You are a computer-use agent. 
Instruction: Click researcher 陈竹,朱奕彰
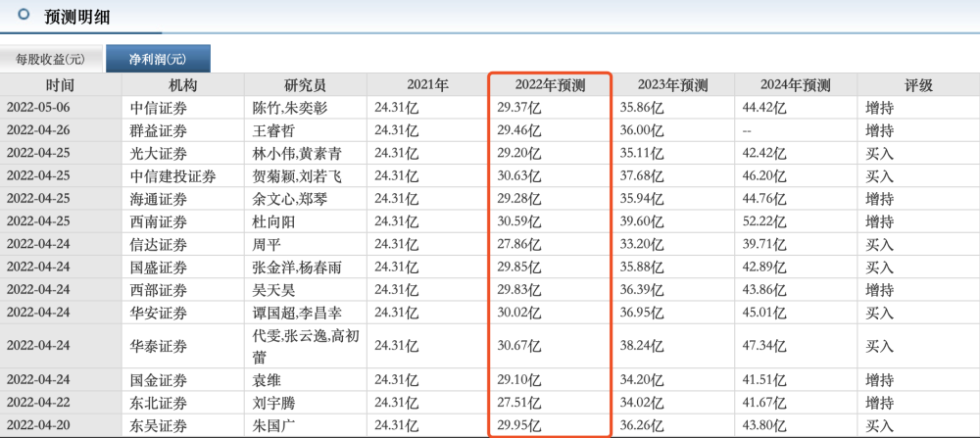pos(289,108)
